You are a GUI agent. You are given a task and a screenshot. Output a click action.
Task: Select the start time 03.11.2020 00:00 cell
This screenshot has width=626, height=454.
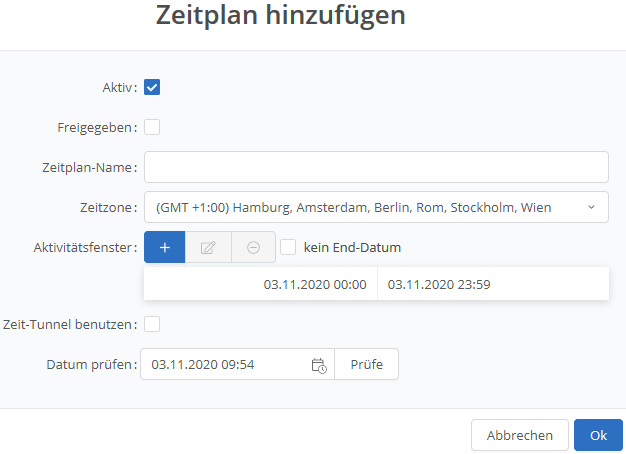[x=315, y=284]
